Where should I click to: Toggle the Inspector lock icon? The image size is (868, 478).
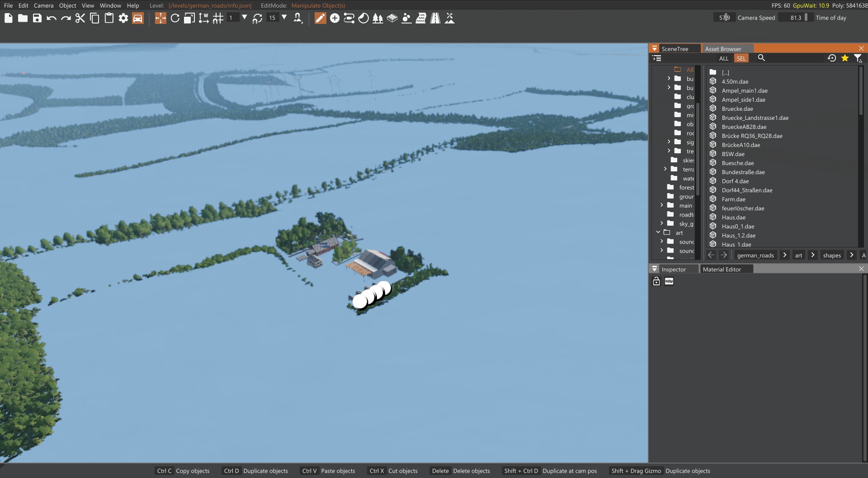click(656, 281)
